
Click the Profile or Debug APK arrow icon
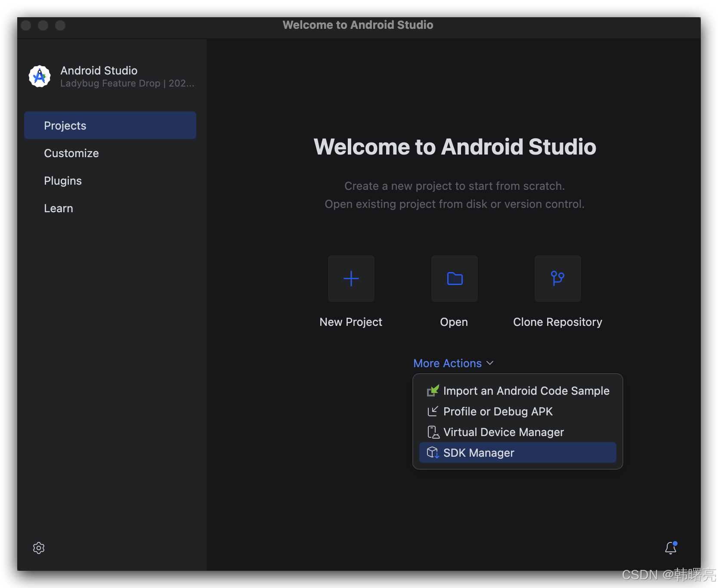(433, 412)
